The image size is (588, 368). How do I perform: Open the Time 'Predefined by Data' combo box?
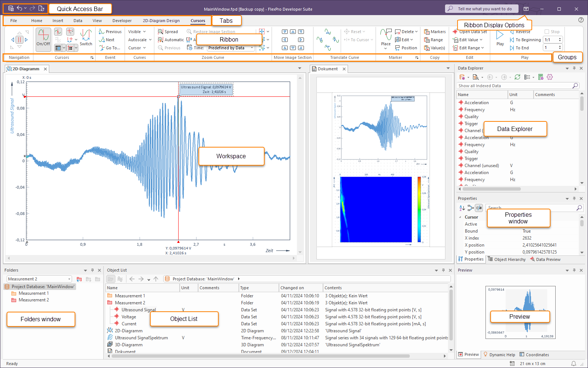click(x=231, y=48)
